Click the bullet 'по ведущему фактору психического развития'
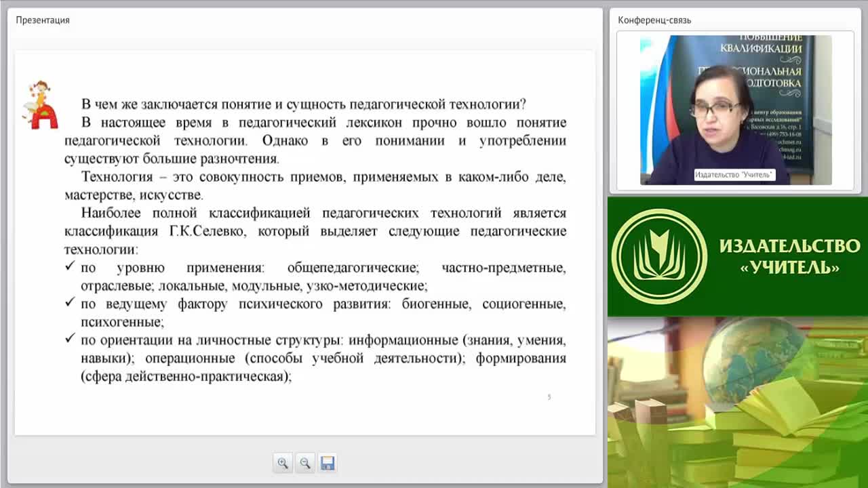 [323, 312]
